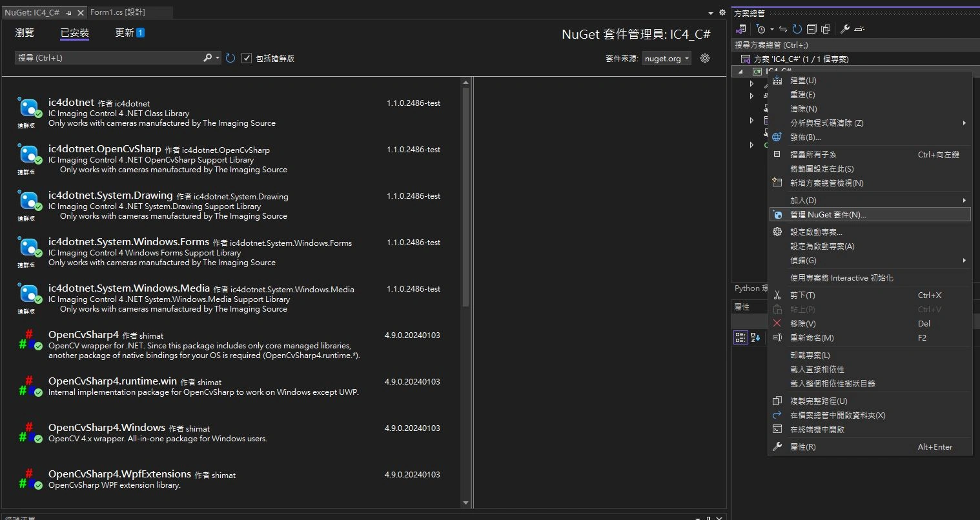Sort properties alphabetically with A-Z icon
Viewport: 980px width, 520px height.
click(755, 337)
